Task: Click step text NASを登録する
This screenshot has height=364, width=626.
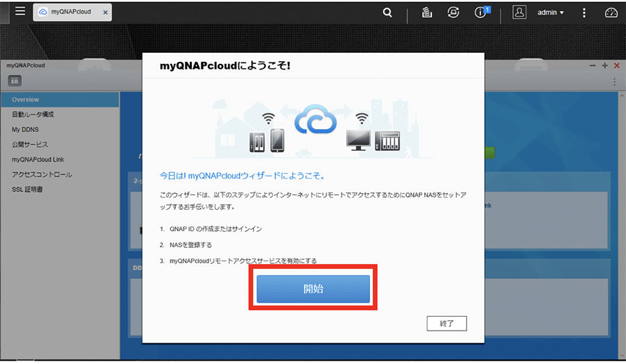Action: point(191,245)
